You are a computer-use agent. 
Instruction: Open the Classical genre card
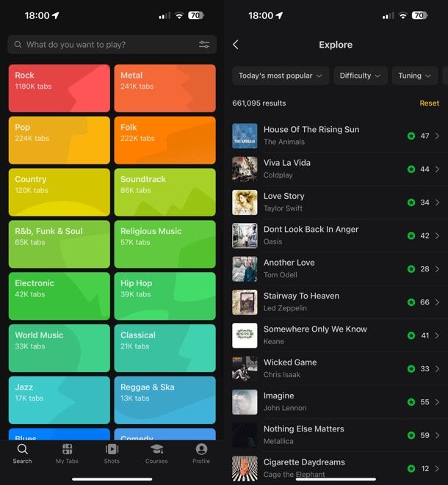click(x=165, y=348)
